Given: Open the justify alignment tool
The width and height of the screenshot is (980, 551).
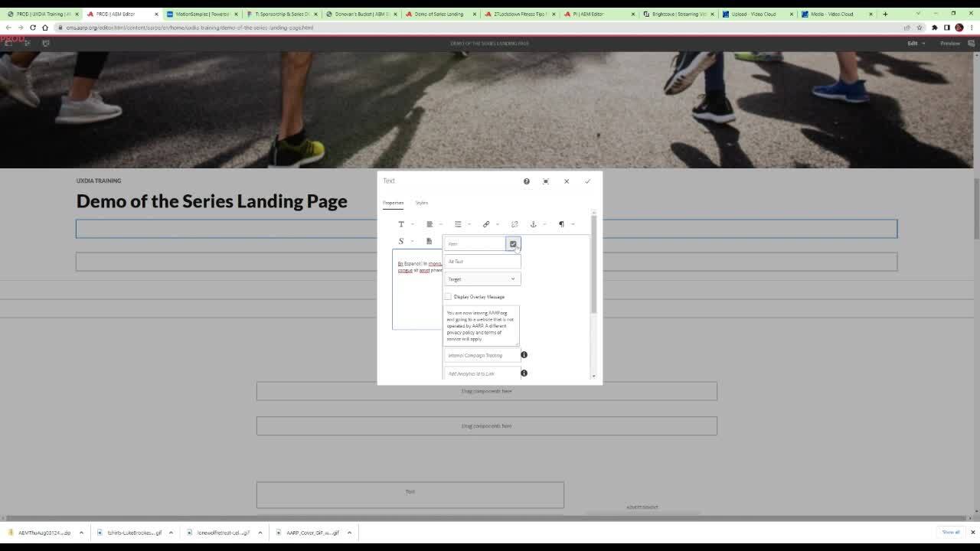Looking at the screenshot, I should [x=430, y=224].
